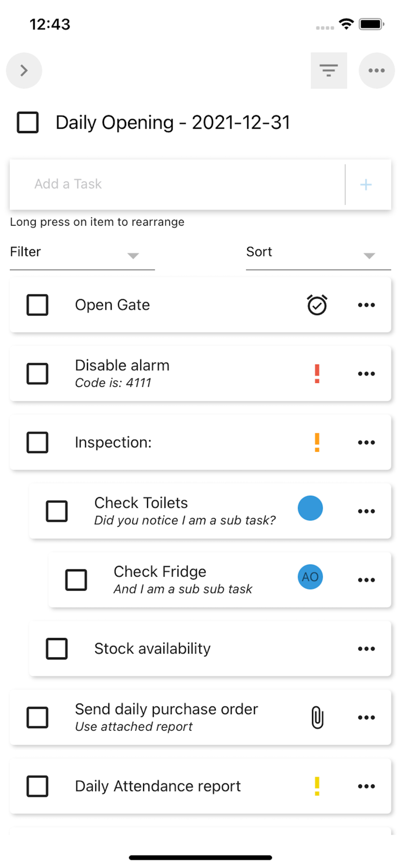Open the options menu for Stock availability
This screenshot has height=868, width=401.
coord(366,649)
